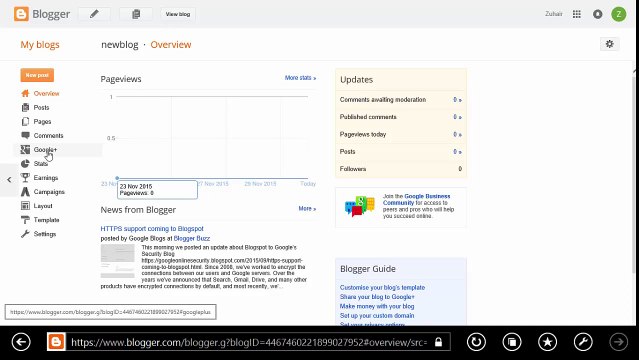
Task: Open Make money with your blog guide
Action: click(377, 306)
